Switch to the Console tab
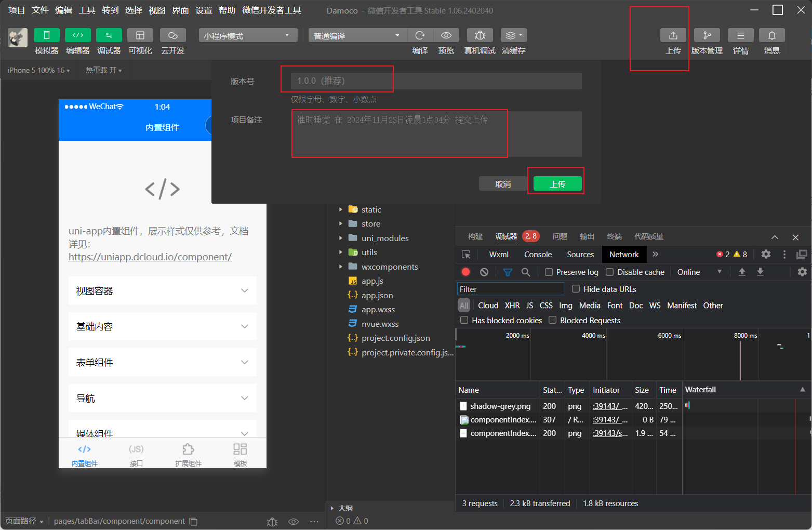 point(538,254)
